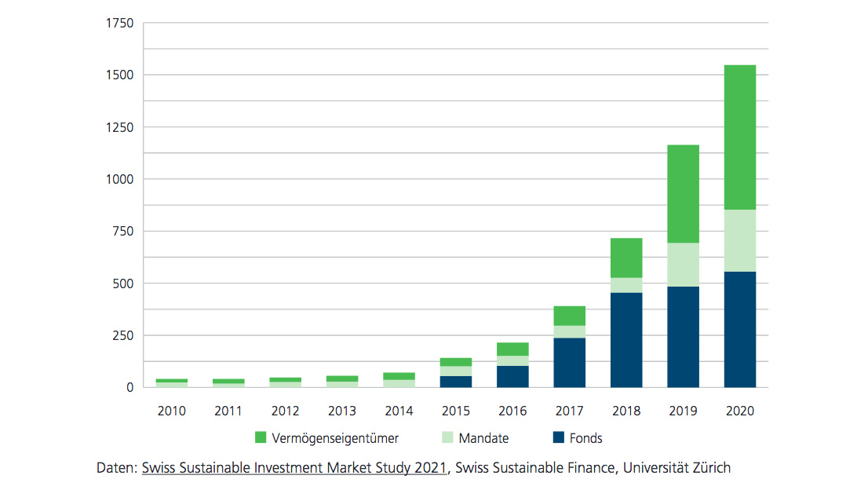Click the 1750 y-axis value label
Screen dimensions: 868x490
pos(119,24)
